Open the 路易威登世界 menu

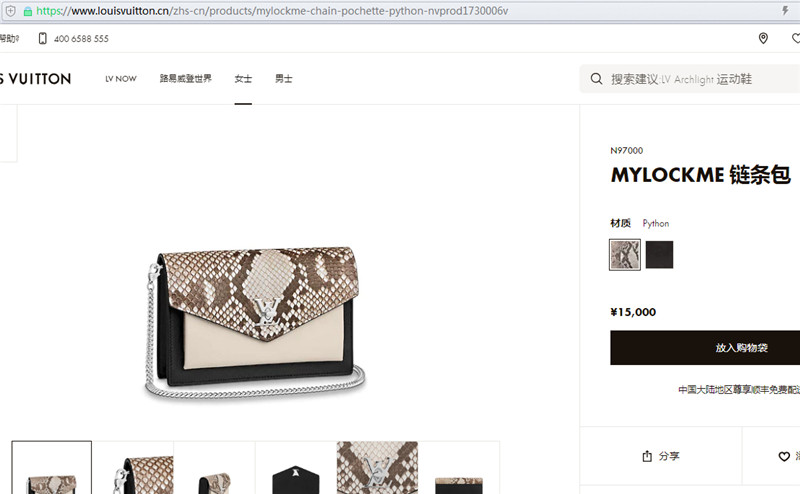[x=186, y=79]
